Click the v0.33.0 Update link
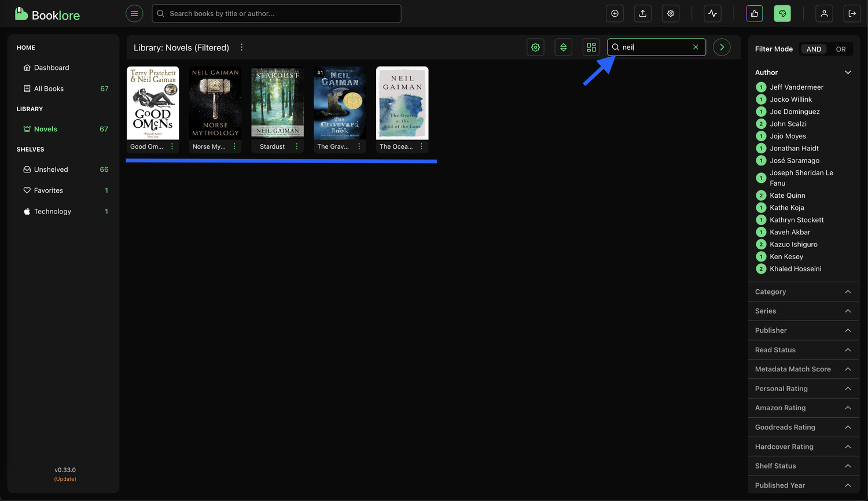Screen dimensions: 868x501 65,478
